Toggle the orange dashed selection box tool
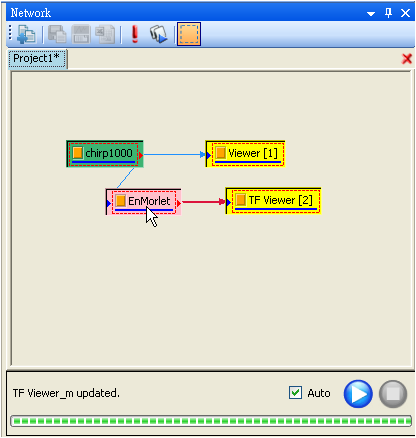Viewport: 416px width, 438px height. tap(189, 34)
